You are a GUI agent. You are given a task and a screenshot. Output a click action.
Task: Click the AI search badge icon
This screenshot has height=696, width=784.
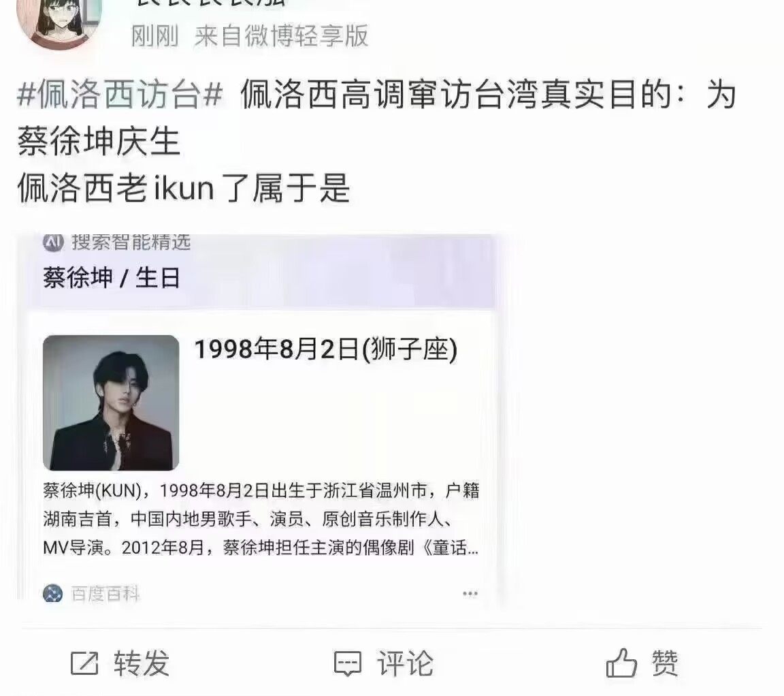[54, 242]
